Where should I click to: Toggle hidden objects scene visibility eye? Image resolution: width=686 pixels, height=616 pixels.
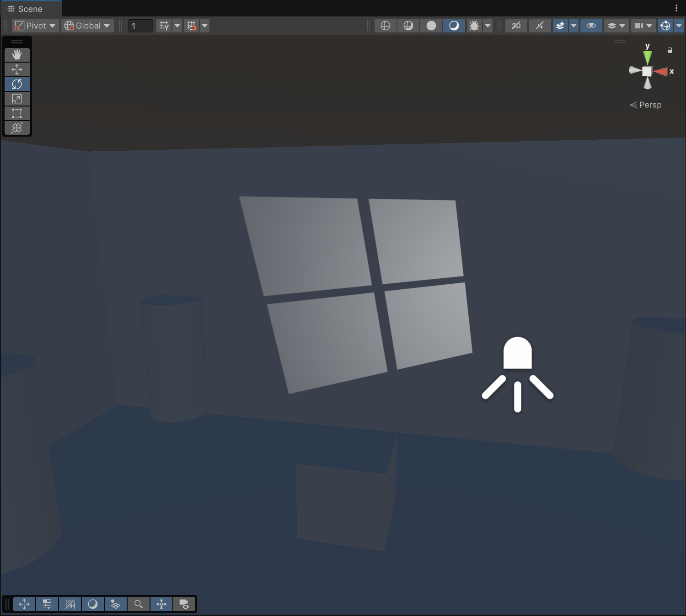coord(591,26)
